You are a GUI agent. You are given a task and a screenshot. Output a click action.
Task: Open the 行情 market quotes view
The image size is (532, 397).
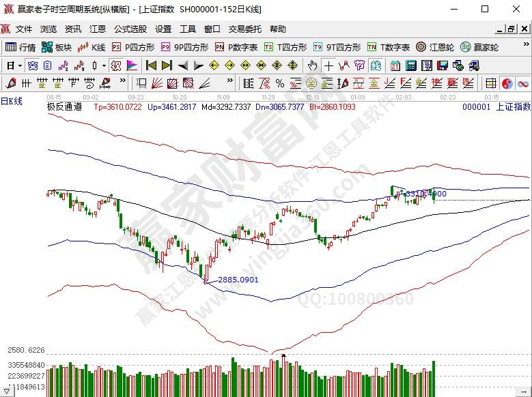20,47
